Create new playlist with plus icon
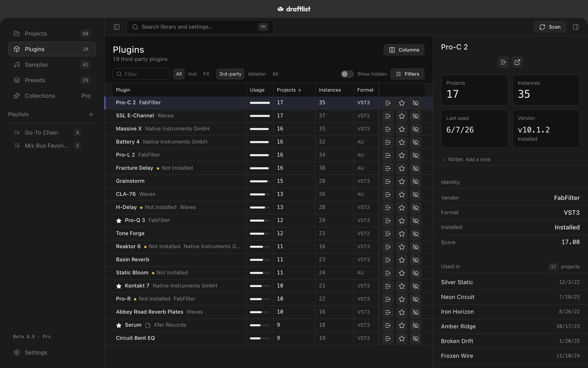 click(x=91, y=114)
